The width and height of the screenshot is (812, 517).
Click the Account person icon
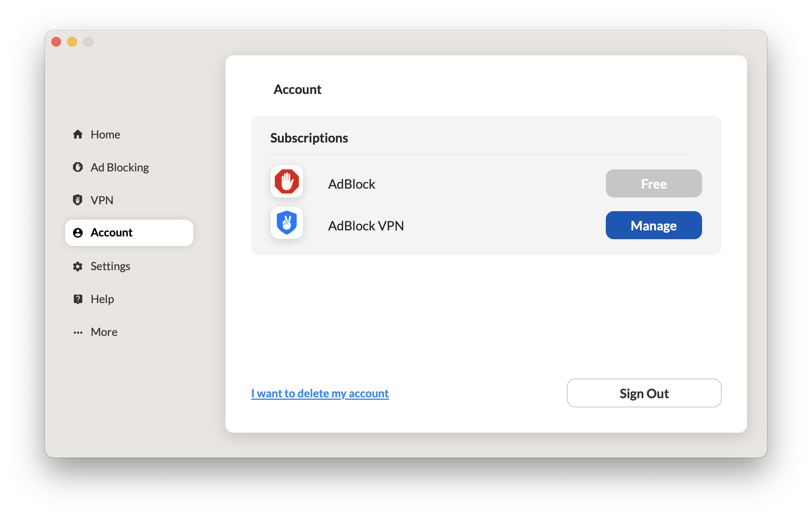tap(78, 233)
